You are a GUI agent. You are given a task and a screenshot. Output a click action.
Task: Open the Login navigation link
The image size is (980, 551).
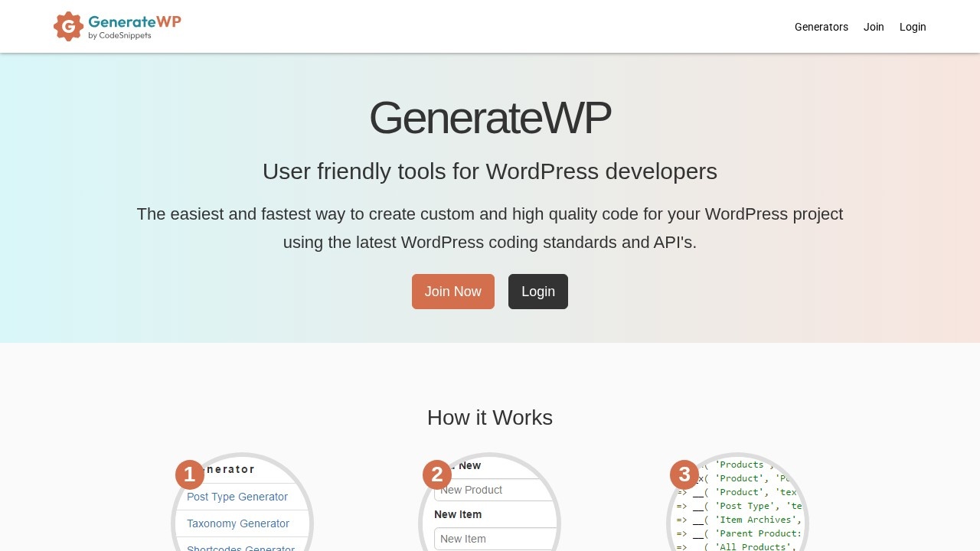[x=913, y=27]
